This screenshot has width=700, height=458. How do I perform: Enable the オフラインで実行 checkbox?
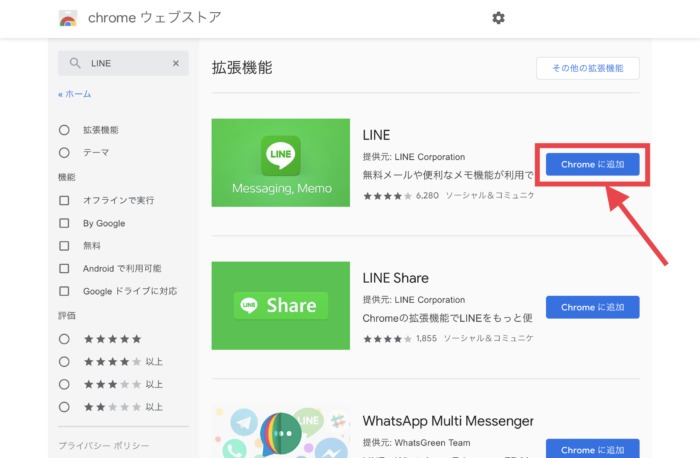64,200
